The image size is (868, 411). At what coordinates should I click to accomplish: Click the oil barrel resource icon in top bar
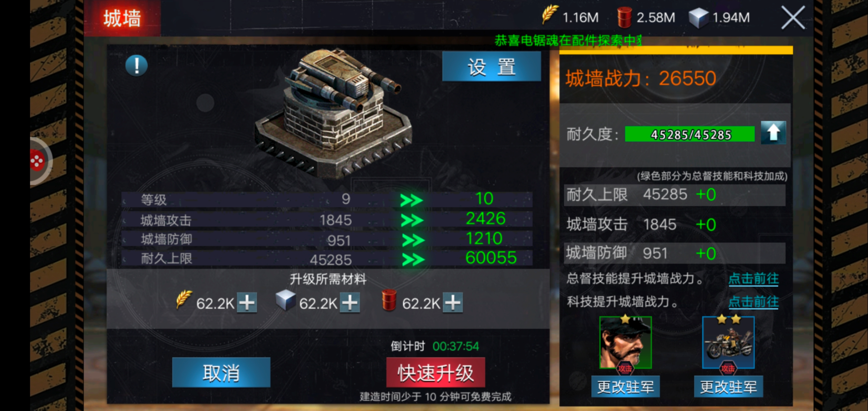(624, 17)
